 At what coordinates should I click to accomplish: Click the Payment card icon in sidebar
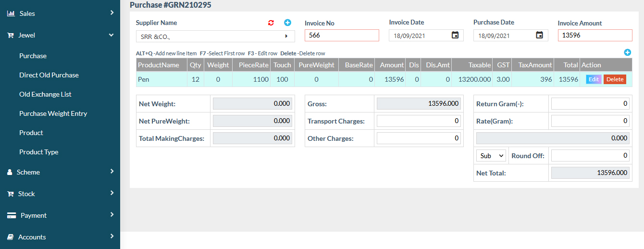pyautogui.click(x=12, y=215)
